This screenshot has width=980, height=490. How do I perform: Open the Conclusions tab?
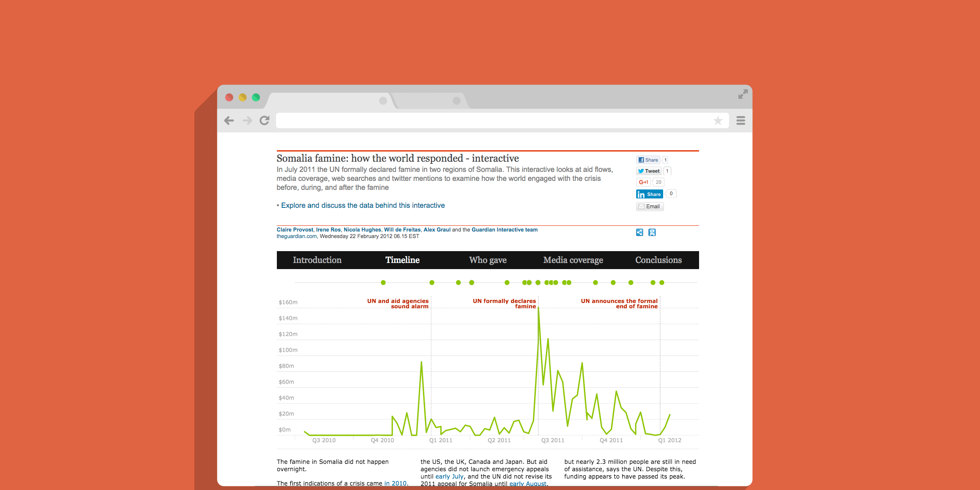[x=659, y=260]
